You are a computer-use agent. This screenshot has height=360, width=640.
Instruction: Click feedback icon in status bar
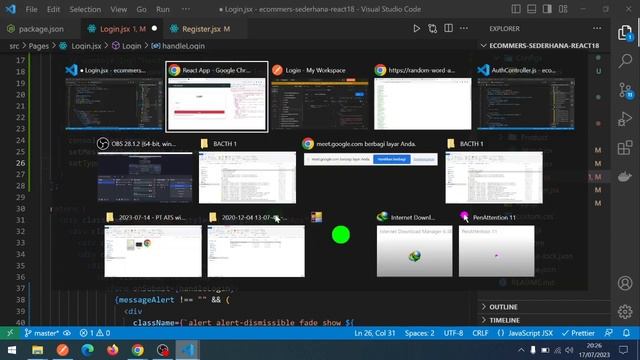click(609, 333)
